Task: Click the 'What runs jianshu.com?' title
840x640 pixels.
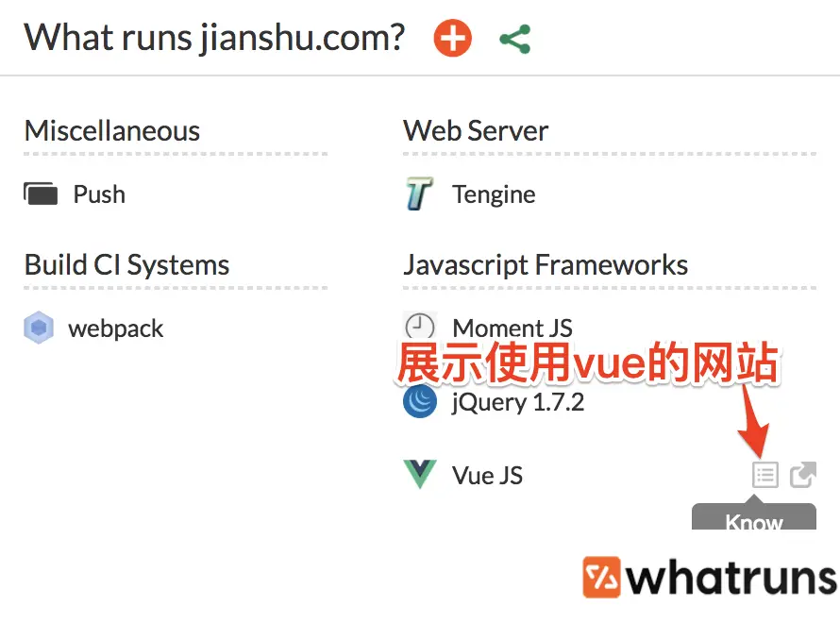Action: coord(214,38)
